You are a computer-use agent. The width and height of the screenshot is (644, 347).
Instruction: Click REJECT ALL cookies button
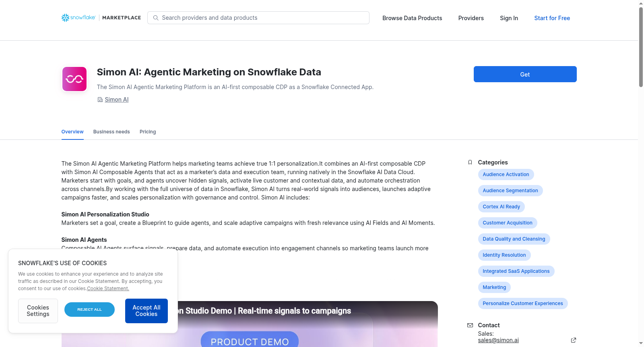[x=89, y=310]
